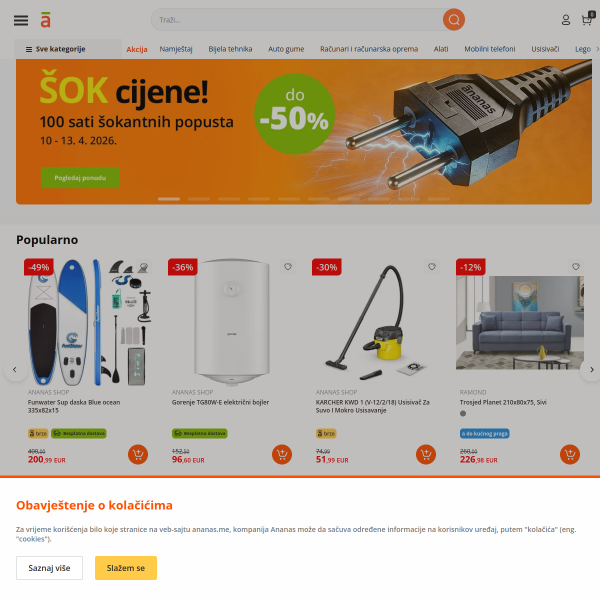Select grey color swatch on Trosjed Planet
The image size is (600, 600).
coord(463,413)
